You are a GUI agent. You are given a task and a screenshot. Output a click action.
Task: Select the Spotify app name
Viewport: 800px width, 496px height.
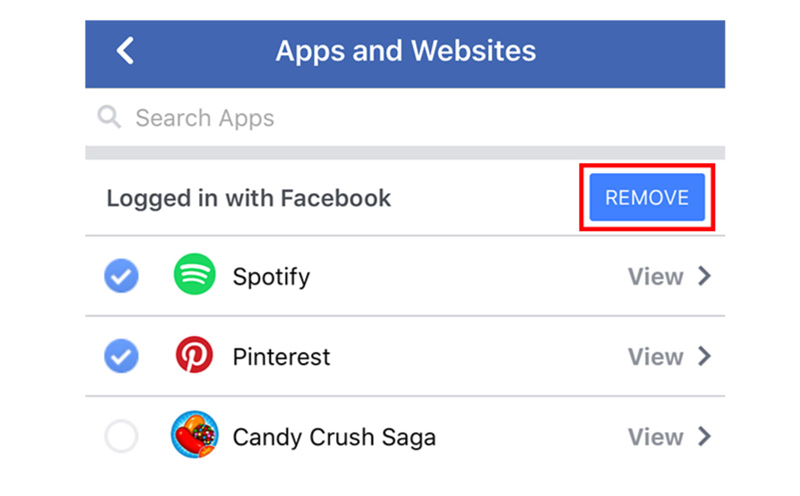tap(271, 277)
